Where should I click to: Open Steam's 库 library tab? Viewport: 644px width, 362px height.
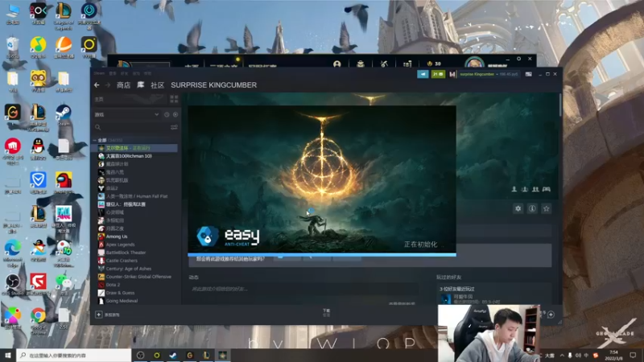coord(140,85)
